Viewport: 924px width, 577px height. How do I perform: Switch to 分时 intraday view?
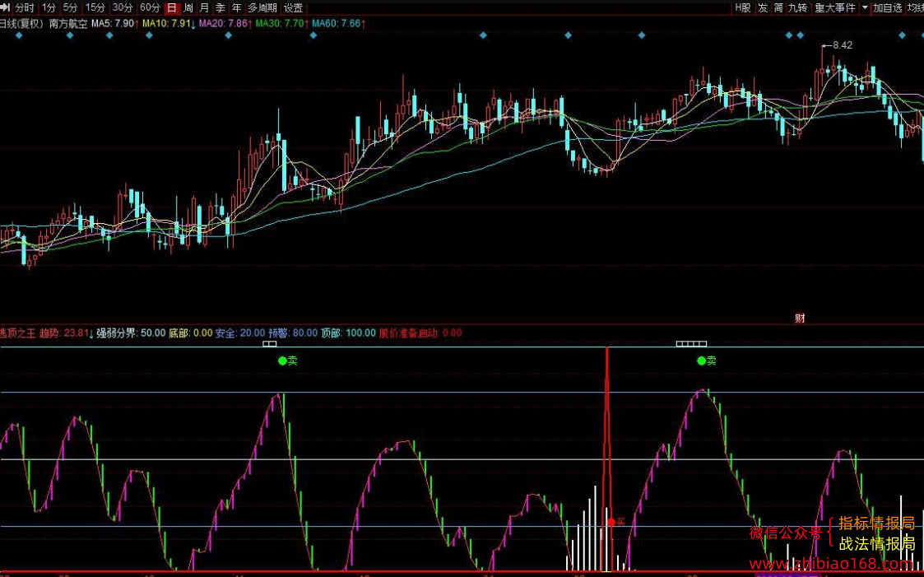(x=26, y=7)
